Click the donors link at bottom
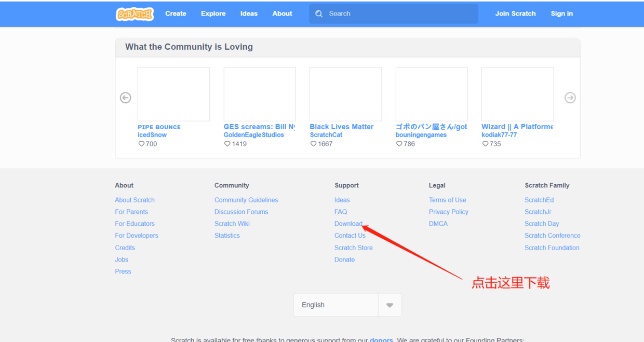 pyautogui.click(x=381, y=340)
